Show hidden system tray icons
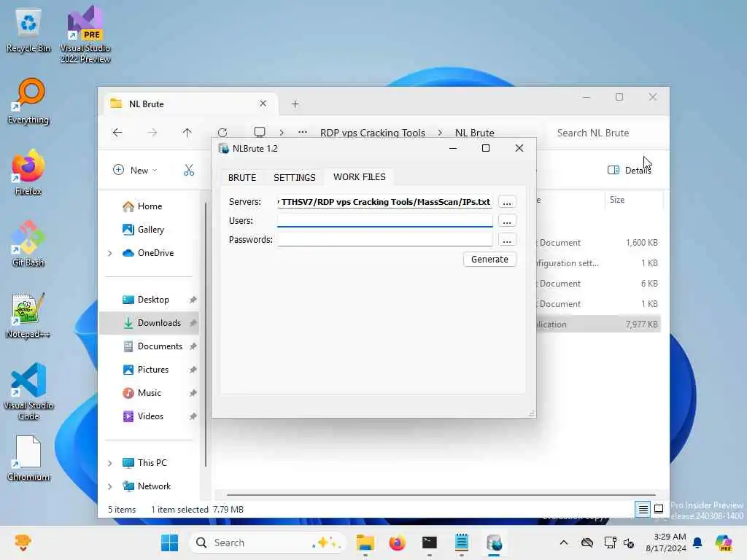Image resolution: width=747 pixels, height=560 pixels. 564,542
